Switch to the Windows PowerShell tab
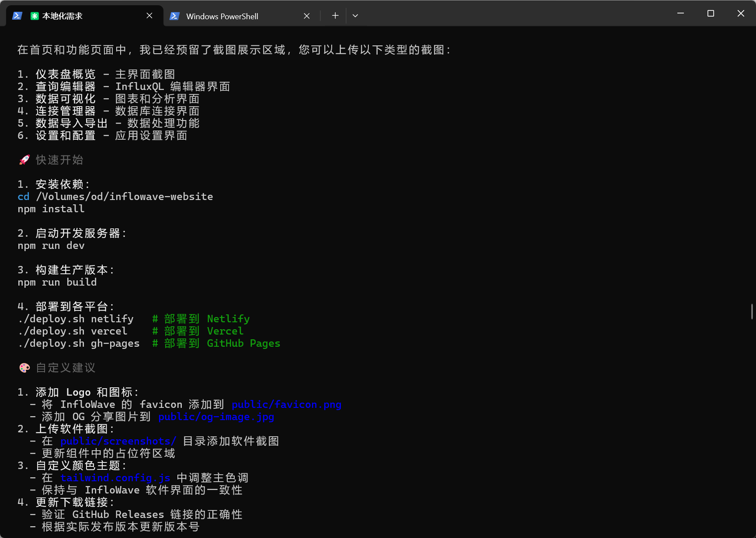The image size is (756, 538). (x=222, y=16)
